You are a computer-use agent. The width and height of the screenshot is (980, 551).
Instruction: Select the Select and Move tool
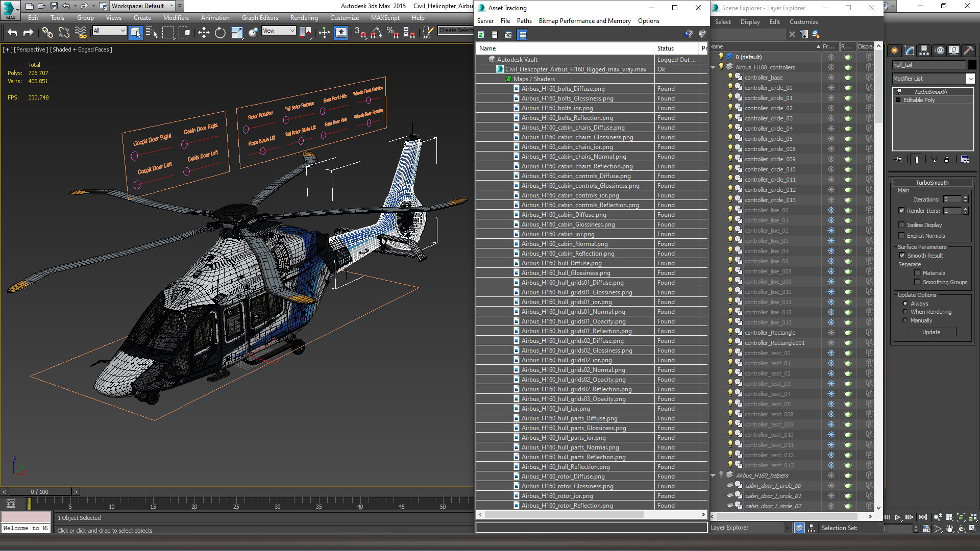tap(204, 33)
